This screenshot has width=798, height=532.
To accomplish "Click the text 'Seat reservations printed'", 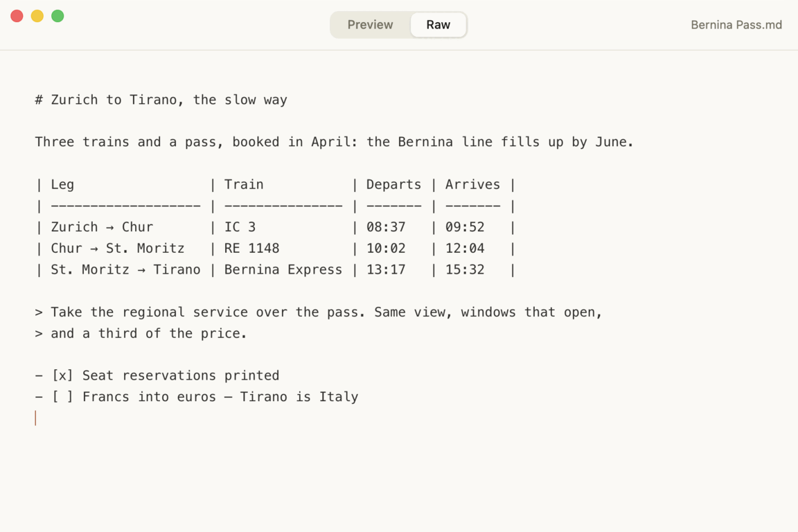I will tap(181, 375).
